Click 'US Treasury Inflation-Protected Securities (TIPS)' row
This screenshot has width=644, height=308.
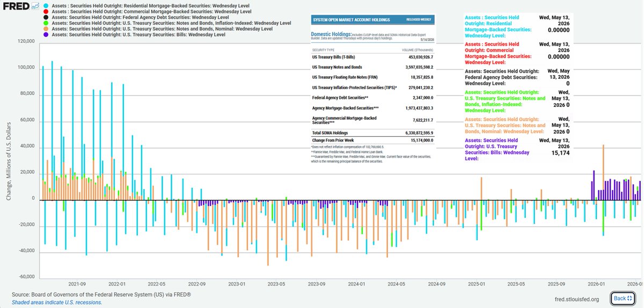pyautogui.click(x=355, y=87)
